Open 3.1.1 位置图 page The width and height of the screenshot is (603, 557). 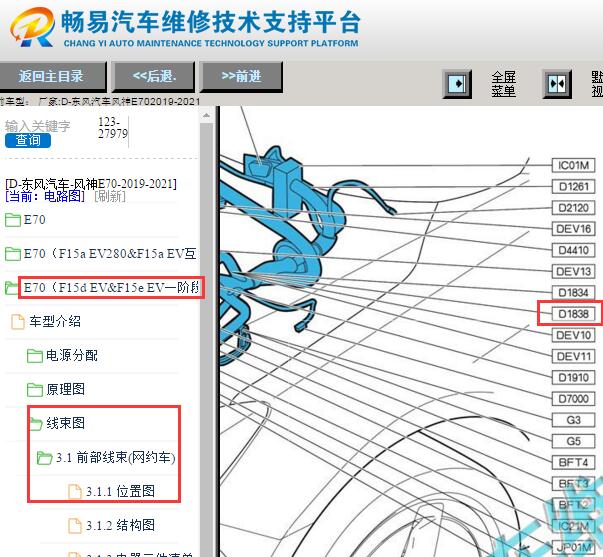click(x=120, y=491)
